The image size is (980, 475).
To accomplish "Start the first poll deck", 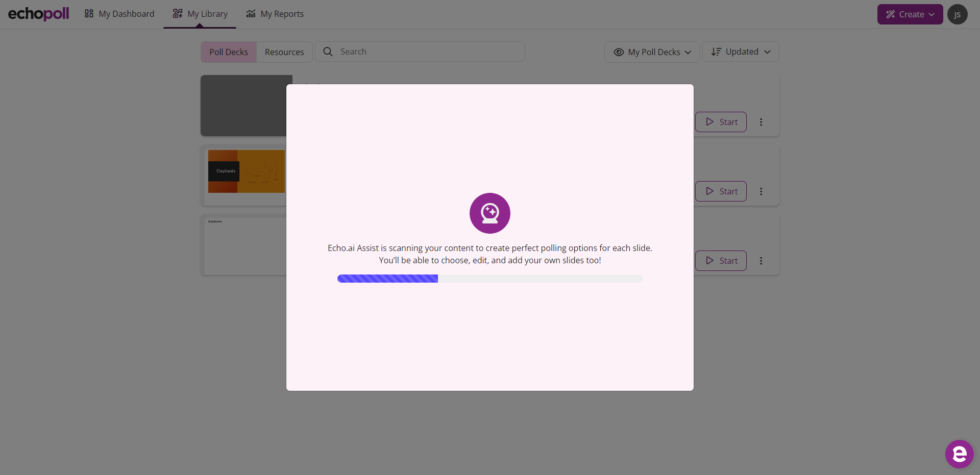I will (x=721, y=122).
